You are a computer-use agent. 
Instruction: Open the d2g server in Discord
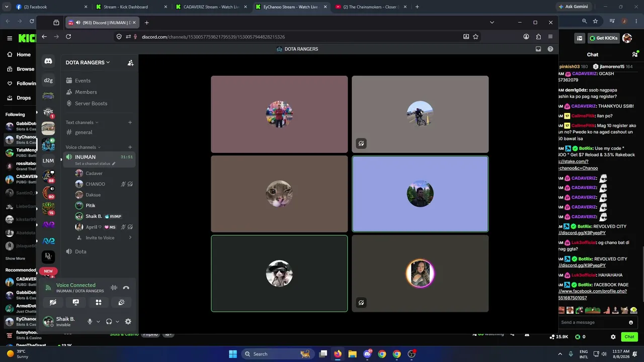coord(48,80)
